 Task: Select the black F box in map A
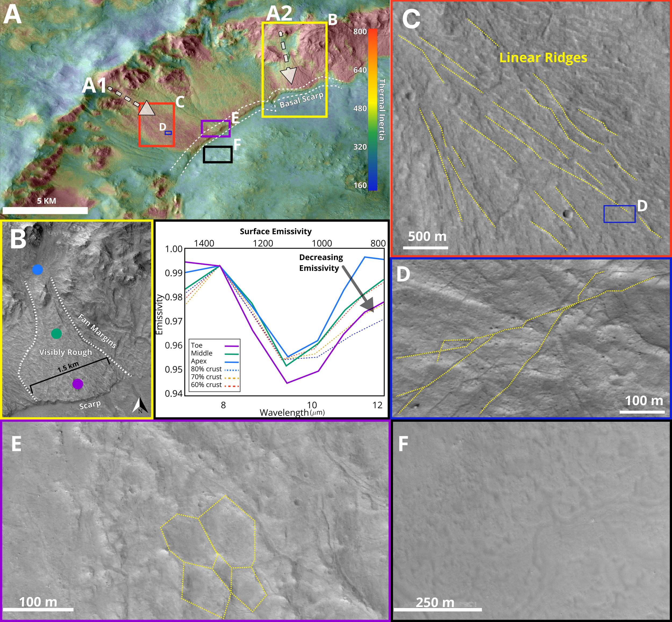click(x=218, y=155)
